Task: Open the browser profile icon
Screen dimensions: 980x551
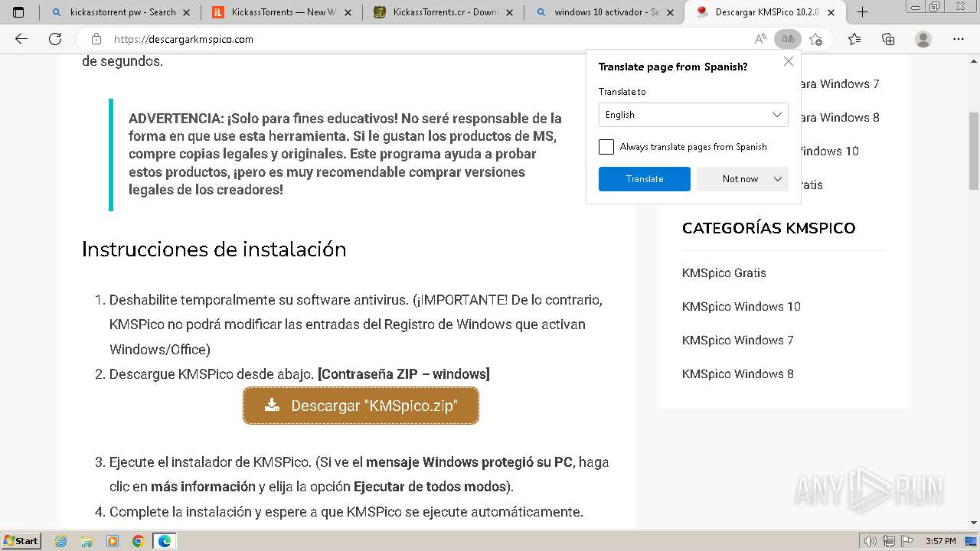Action: pos(923,39)
